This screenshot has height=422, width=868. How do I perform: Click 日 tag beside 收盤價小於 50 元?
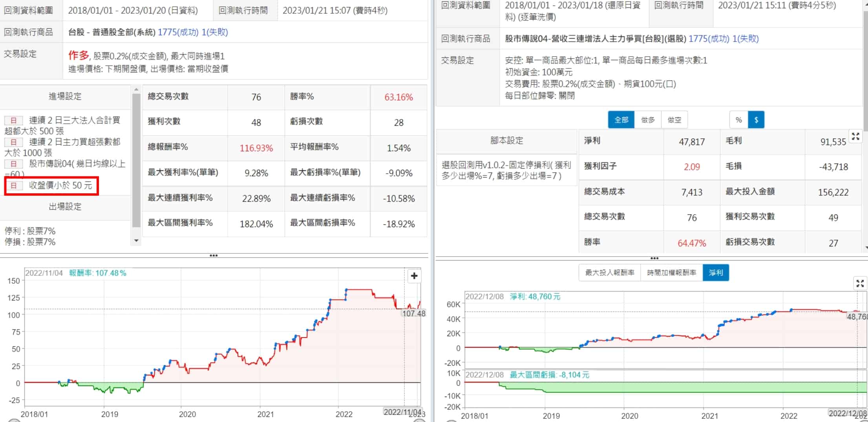click(x=13, y=185)
